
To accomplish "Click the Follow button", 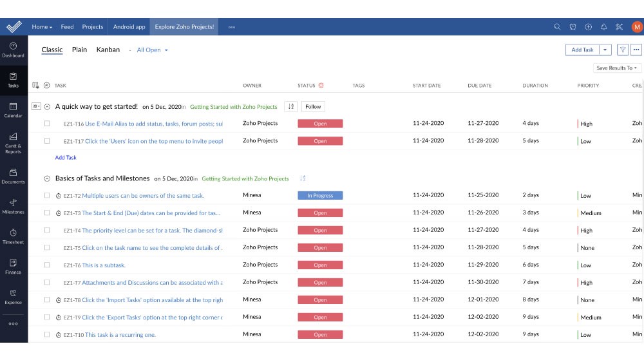I will click(x=313, y=106).
